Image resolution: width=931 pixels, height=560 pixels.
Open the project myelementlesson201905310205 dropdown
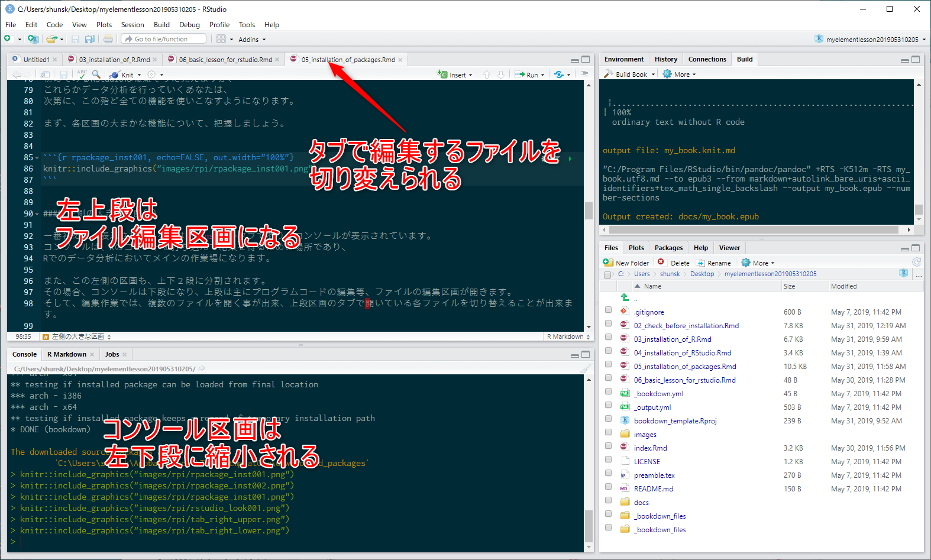[870, 40]
